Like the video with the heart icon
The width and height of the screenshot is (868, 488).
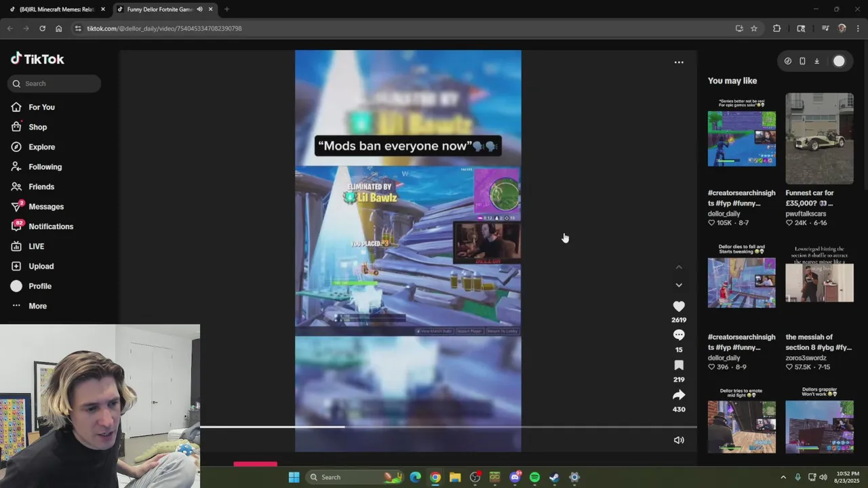(x=679, y=306)
